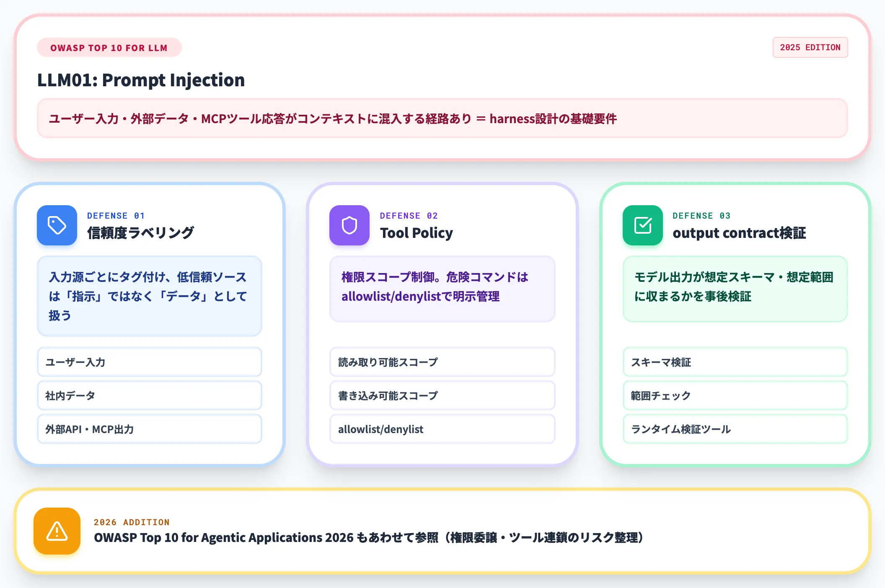The width and height of the screenshot is (885, 588).
Task: Click the blue tag icon for Defense 01
Action: point(57,225)
